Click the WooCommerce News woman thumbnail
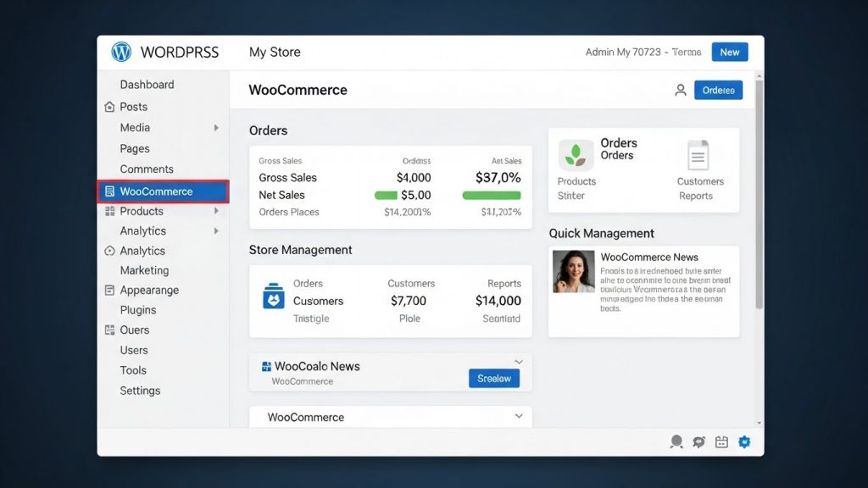 [574, 271]
